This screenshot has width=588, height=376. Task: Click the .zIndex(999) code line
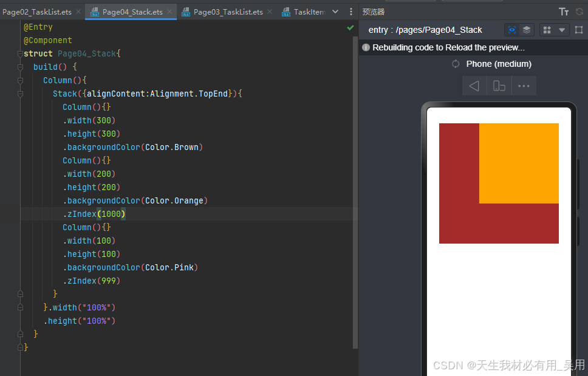[x=92, y=281]
